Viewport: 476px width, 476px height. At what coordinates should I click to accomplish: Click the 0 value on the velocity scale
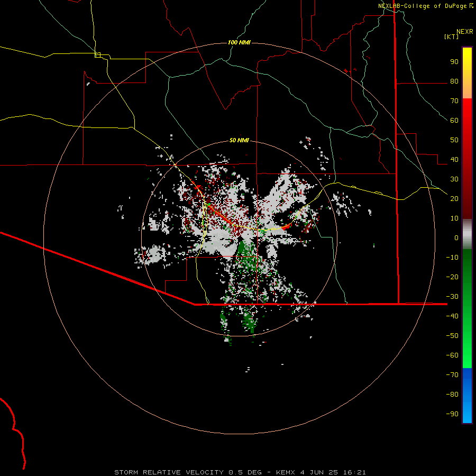point(456,237)
